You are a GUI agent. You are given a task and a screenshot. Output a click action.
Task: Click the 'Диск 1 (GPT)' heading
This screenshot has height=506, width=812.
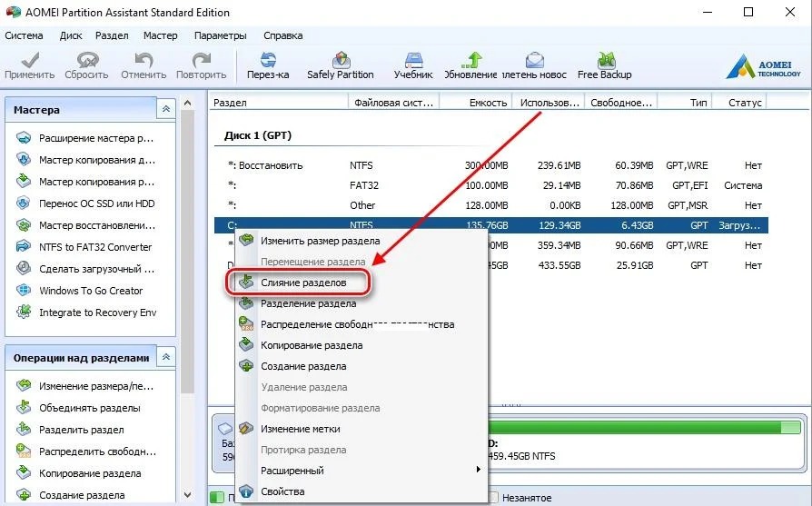(258, 135)
